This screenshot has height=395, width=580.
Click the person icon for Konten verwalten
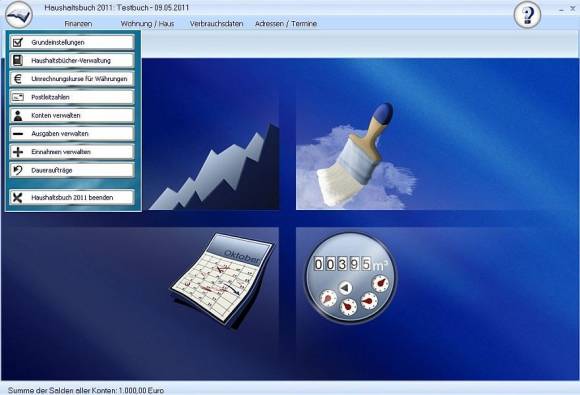click(18, 115)
